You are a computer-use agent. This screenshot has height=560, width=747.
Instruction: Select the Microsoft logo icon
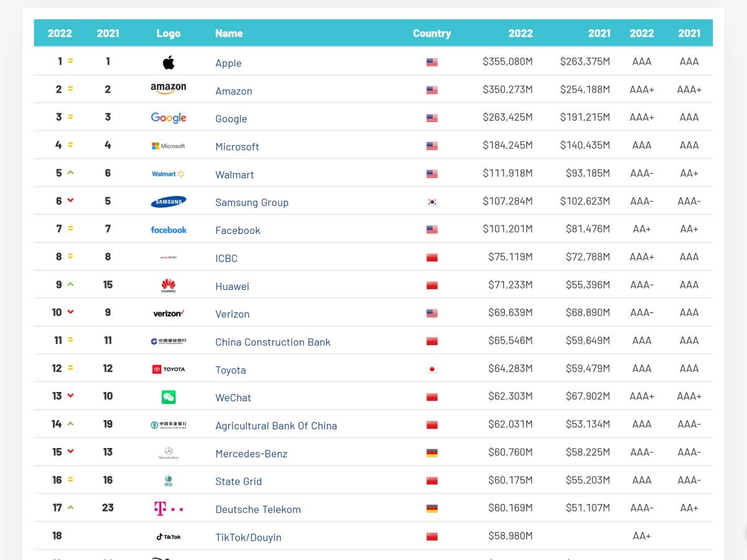(x=168, y=145)
